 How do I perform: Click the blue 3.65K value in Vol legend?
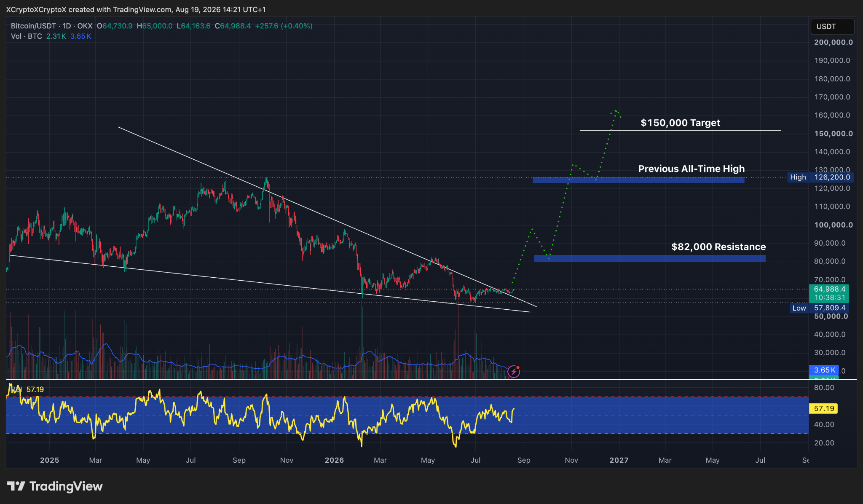click(80, 36)
